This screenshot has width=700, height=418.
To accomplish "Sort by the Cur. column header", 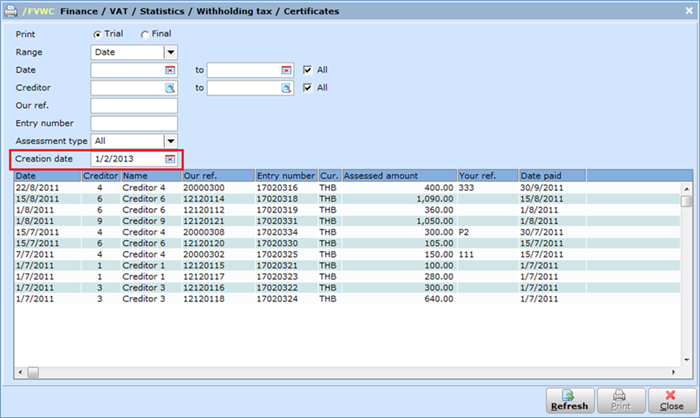I will (329, 176).
